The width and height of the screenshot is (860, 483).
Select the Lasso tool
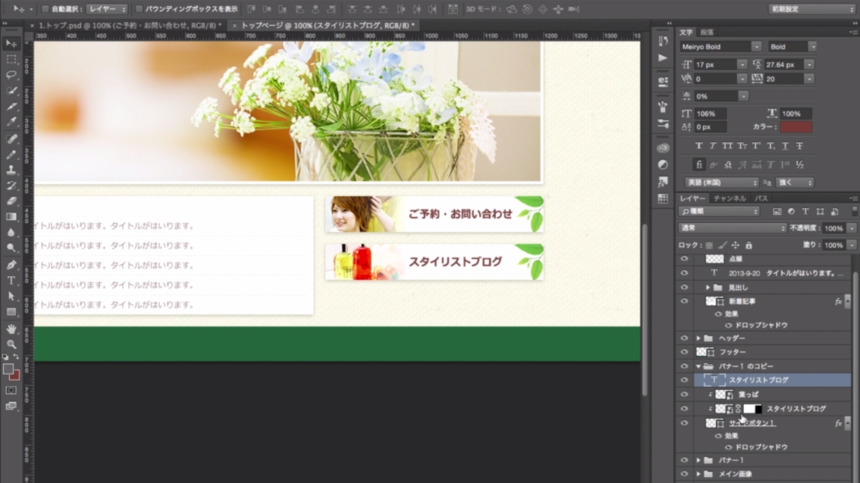click(11, 74)
